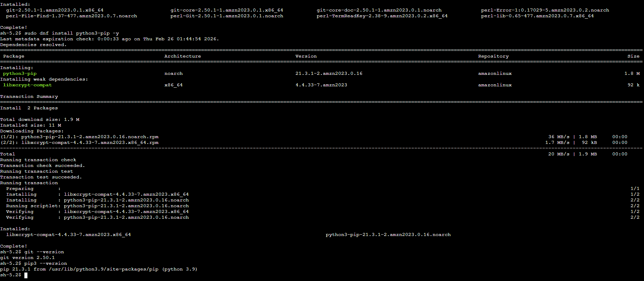The image size is (644, 281).
Task: Select the green libxcrypt-compat package name
Action: (x=27, y=85)
